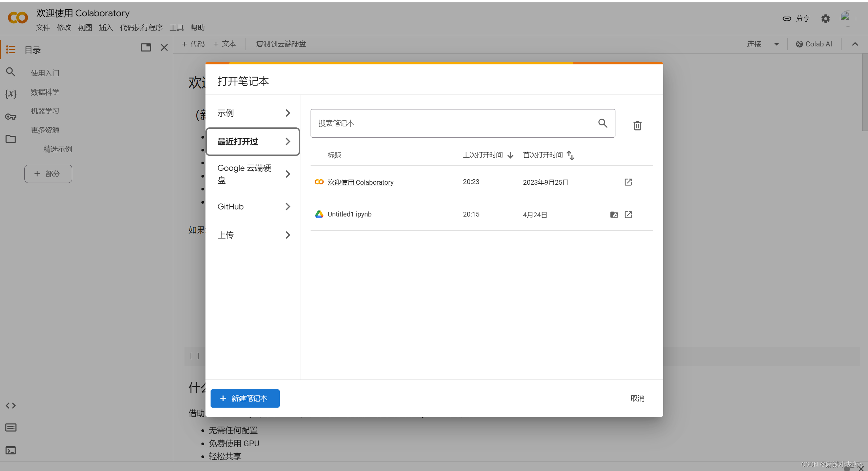
Task: Click the code cell run bracket
Action: pyautogui.click(x=195, y=356)
